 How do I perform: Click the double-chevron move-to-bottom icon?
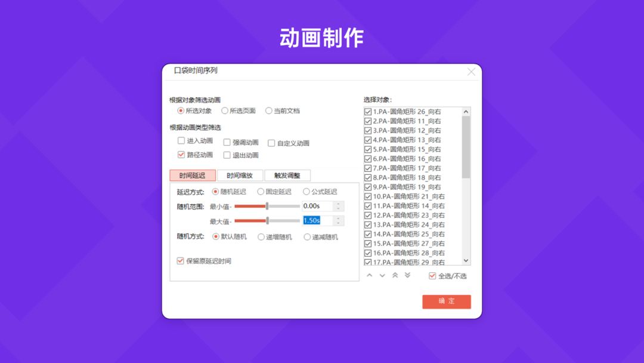pyautogui.click(x=409, y=276)
